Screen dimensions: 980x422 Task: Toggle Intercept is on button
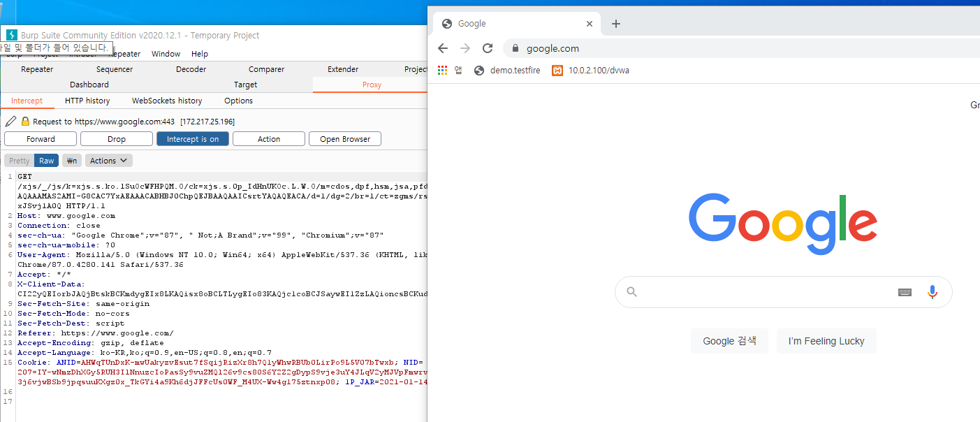click(x=193, y=139)
